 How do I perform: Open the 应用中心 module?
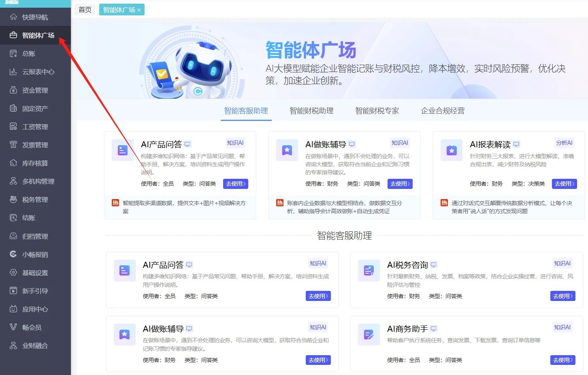pos(34,309)
